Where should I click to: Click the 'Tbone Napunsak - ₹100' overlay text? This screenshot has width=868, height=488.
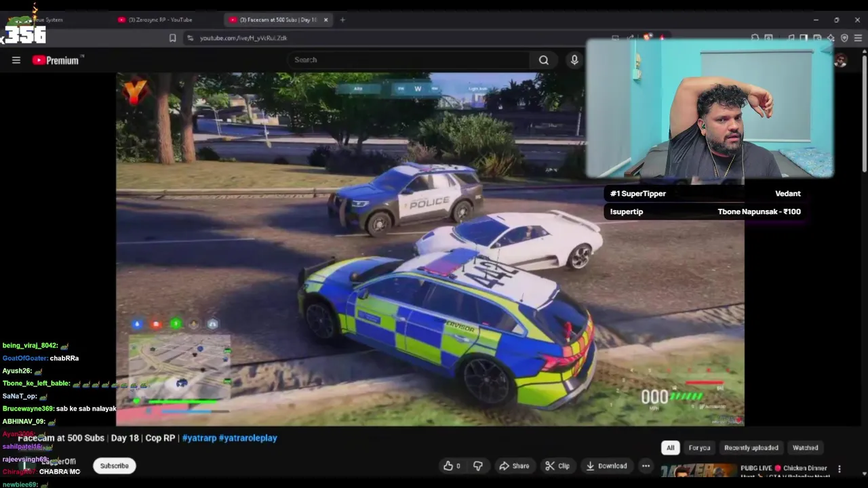click(x=759, y=211)
